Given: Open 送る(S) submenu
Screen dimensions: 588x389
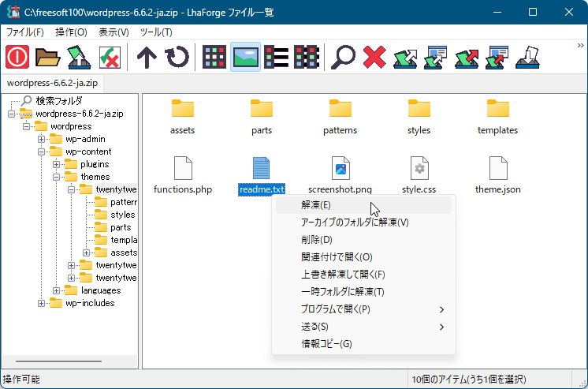Looking at the screenshot, I should tap(363, 327).
